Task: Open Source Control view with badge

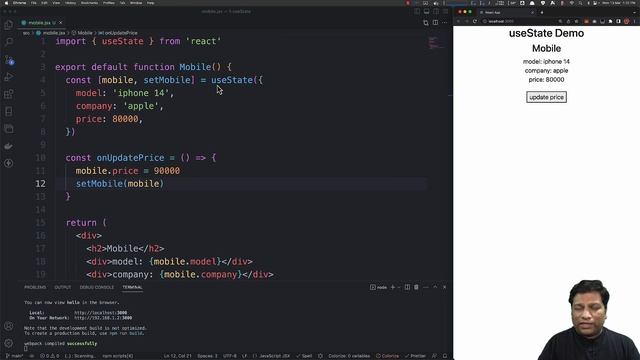Action: click(x=9, y=60)
